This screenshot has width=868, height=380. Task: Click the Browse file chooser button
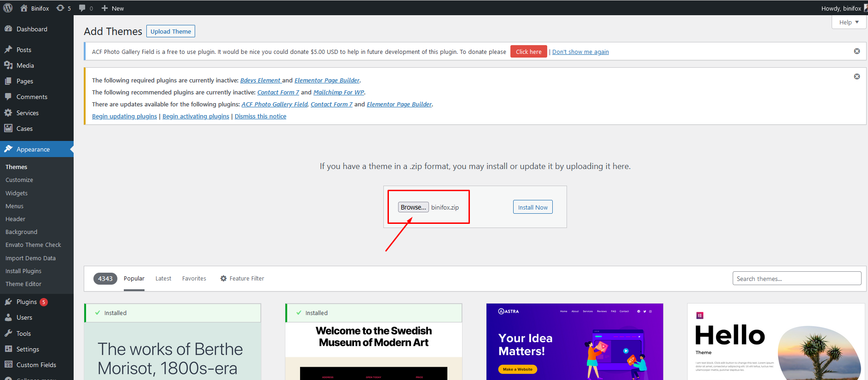413,207
